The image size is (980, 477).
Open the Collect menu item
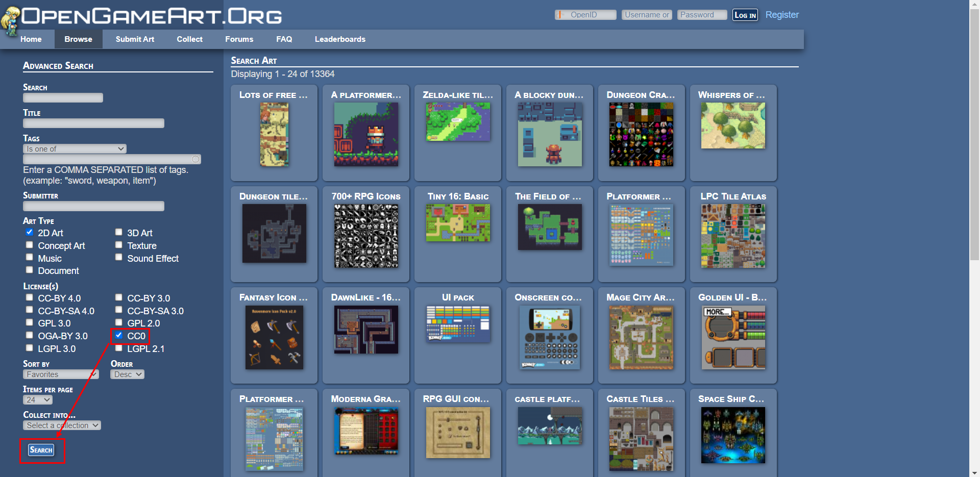click(x=190, y=39)
